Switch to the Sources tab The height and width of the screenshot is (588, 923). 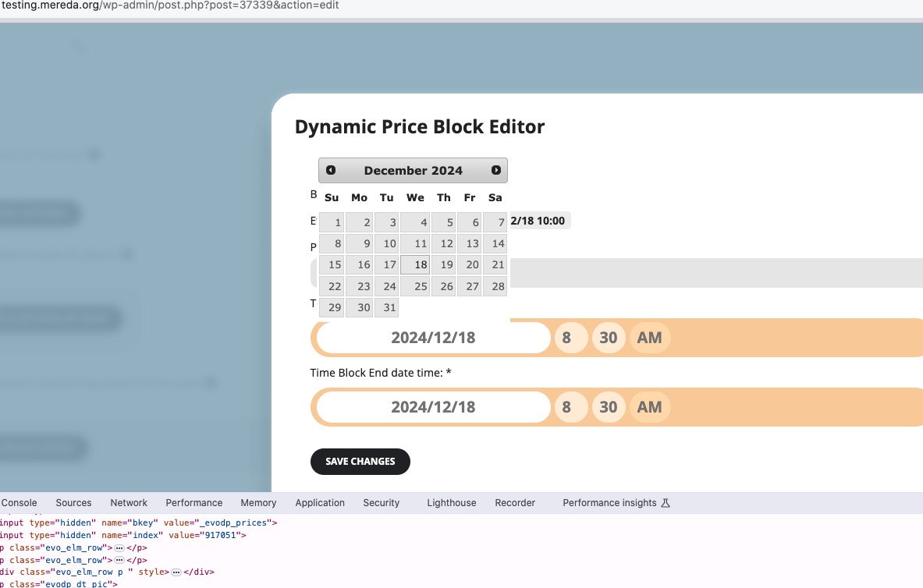(x=73, y=503)
